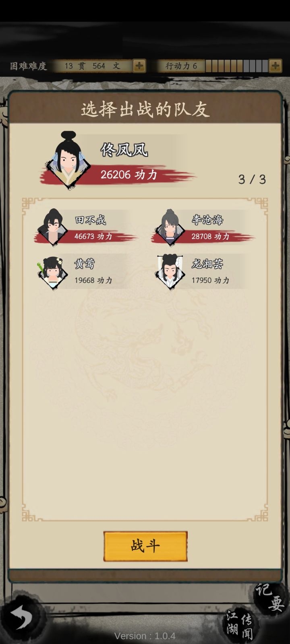This screenshot has width=290, height=644.
Task: Click 龙湘芸's avatar portrait
Action: pos(170,272)
